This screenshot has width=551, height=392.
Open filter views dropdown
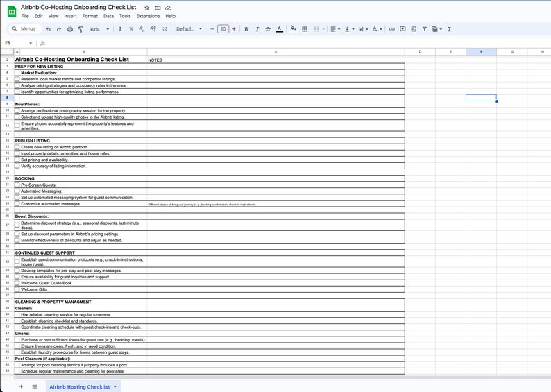(436, 29)
